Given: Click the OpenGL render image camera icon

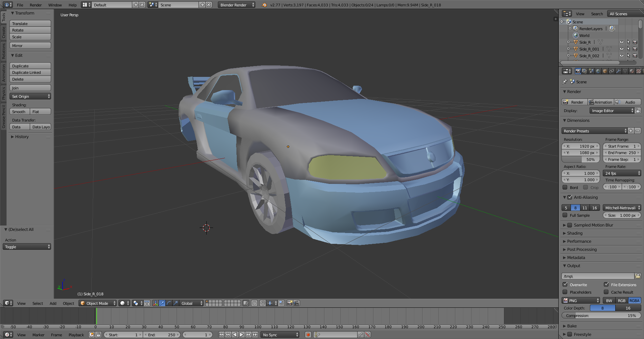Looking at the screenshot, I should [x=290, y=303].
